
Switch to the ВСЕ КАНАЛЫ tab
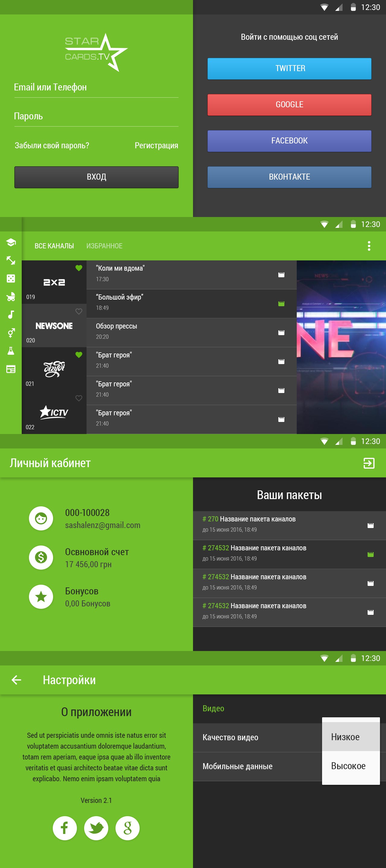click(x=54, y=246)
